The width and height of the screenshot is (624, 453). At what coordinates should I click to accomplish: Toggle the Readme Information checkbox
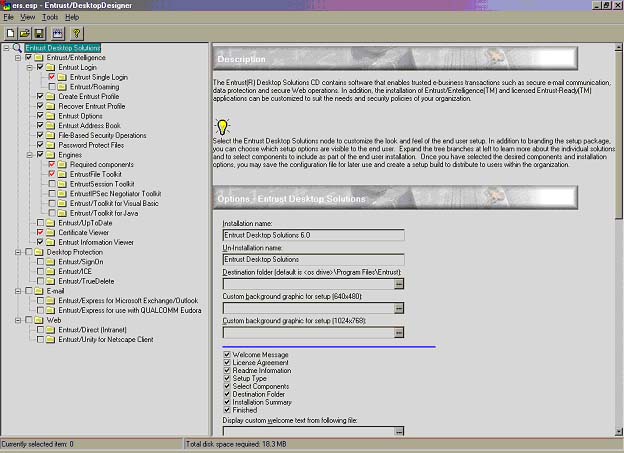(x=227, y=370)
